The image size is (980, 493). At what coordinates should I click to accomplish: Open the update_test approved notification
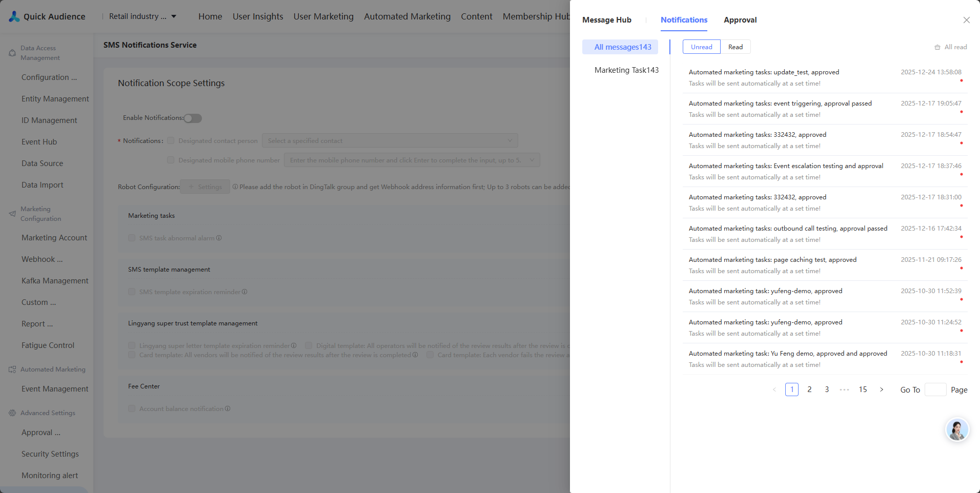coord(825,77)
